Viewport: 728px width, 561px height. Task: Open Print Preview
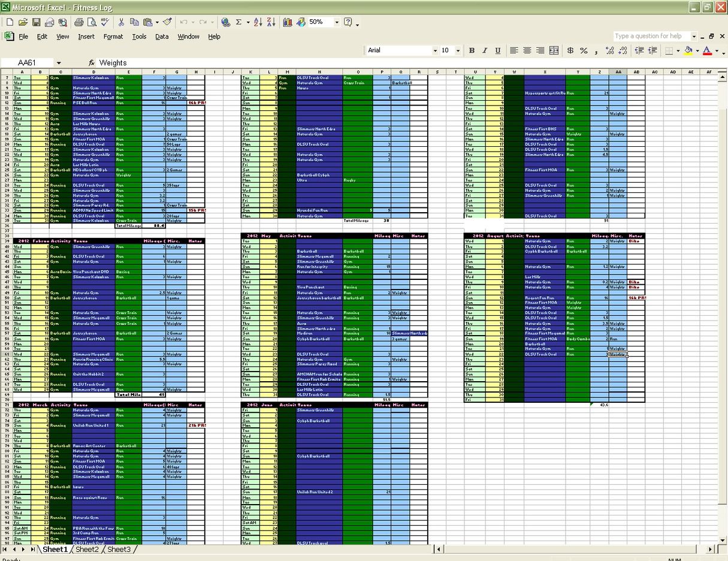click(x=92, y=22)
